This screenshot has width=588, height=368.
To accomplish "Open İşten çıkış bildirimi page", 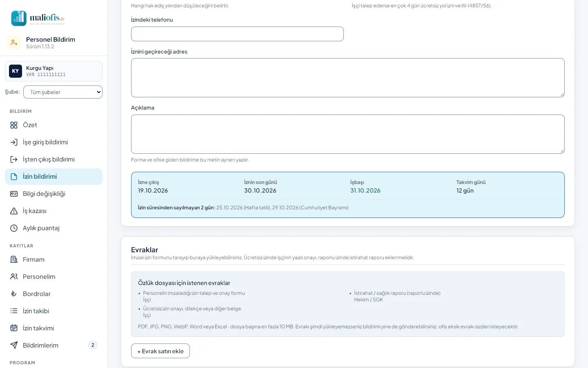I will 53,159.
